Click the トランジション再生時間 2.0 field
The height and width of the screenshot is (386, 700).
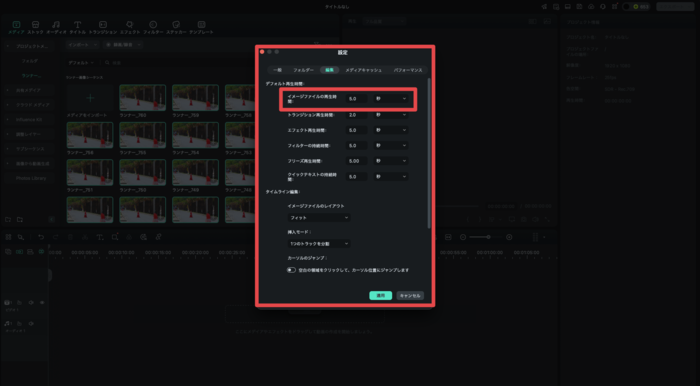coord(356,115)
